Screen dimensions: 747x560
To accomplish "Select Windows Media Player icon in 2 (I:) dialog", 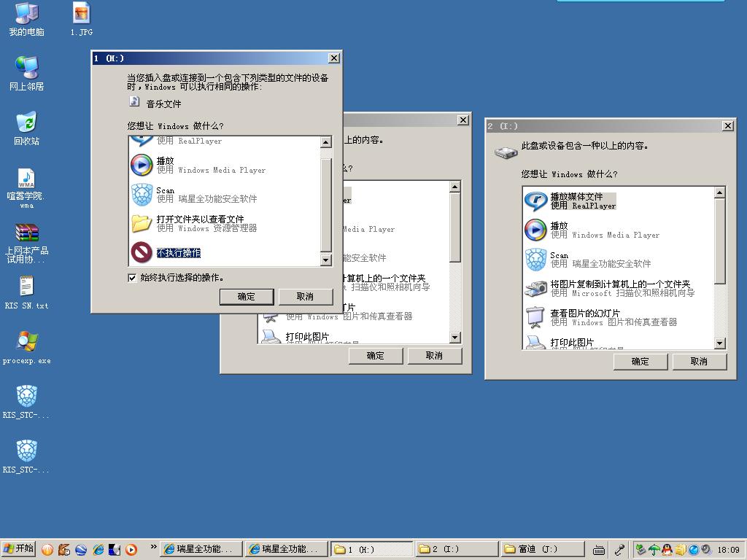I will [x=535, y=230].
